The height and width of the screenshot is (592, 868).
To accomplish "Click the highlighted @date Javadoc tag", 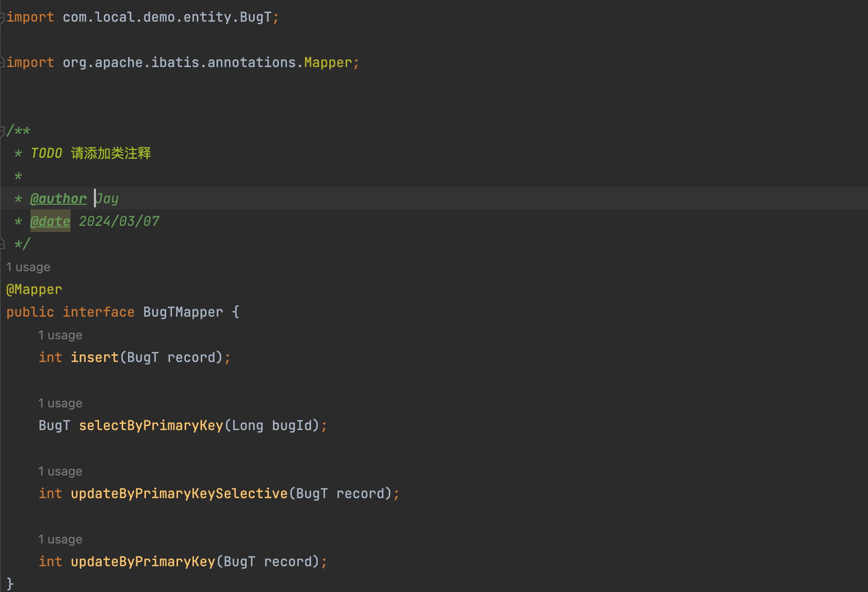I will click(x=50, y=221).
